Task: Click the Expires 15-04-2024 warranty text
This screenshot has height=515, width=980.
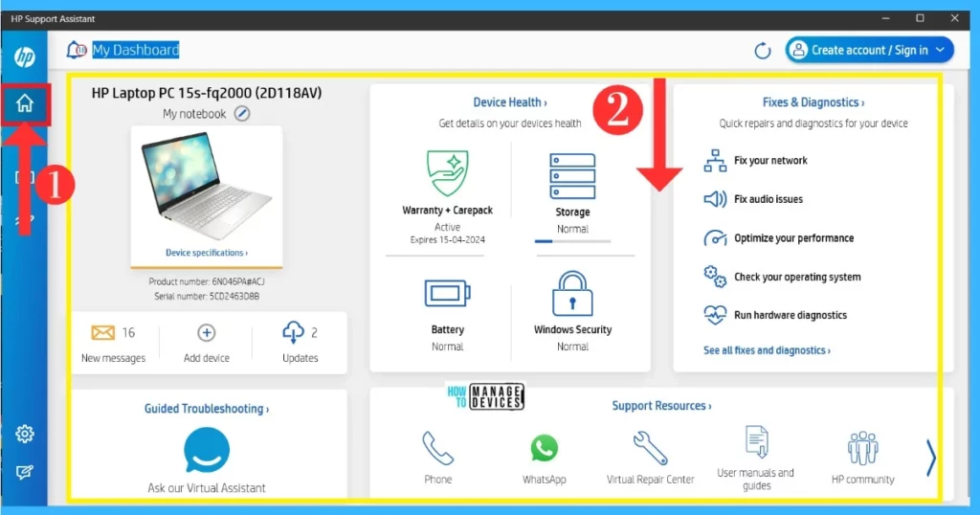Action: pyautogui.click(x=448, y=240)
